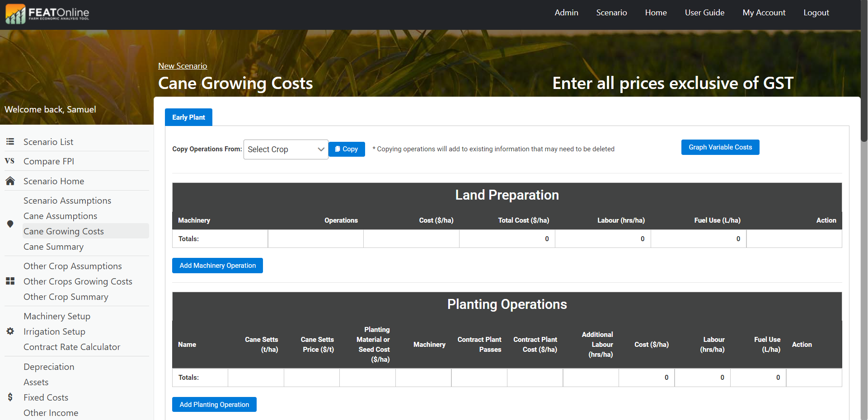Click the FEAT Online logo
Image resolution: width=868 pixels, height=420 pixels.
coord(47,14)
